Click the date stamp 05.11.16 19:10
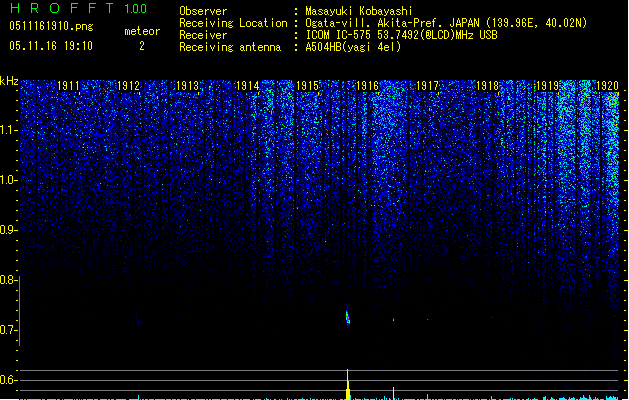The height and width of the screenshot is (400, 629). pos(51,46)
